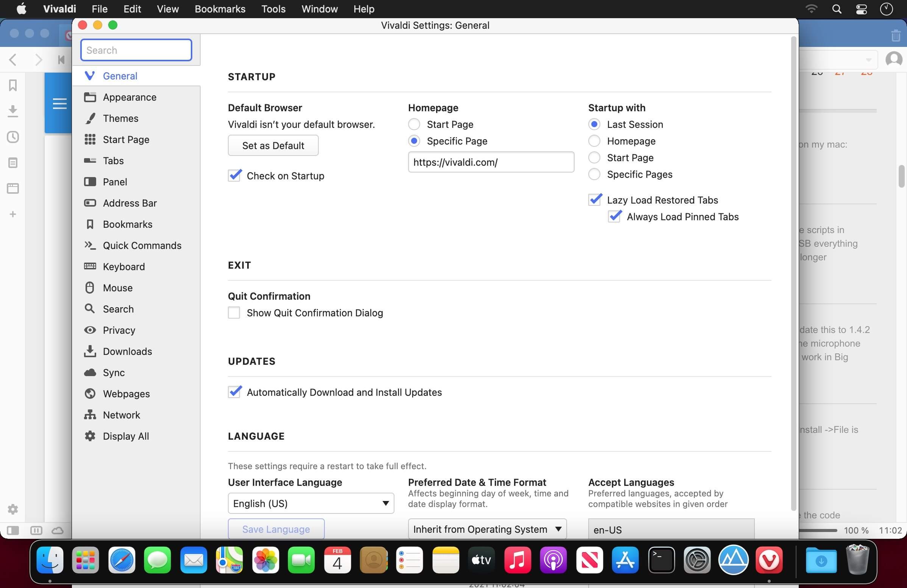Click sync cloud icon in status bar
Viewport: 907px width, 588px height.
58,530
